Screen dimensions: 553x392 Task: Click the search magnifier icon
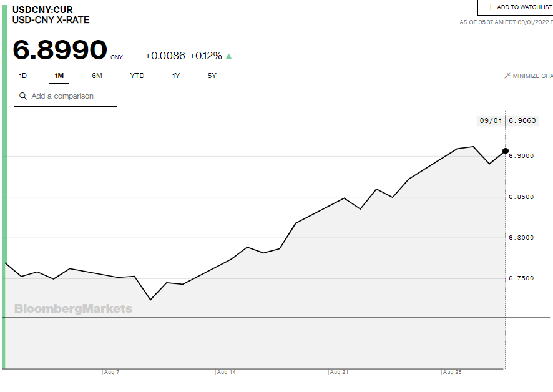pyautogui.click(x=23, y=96)
